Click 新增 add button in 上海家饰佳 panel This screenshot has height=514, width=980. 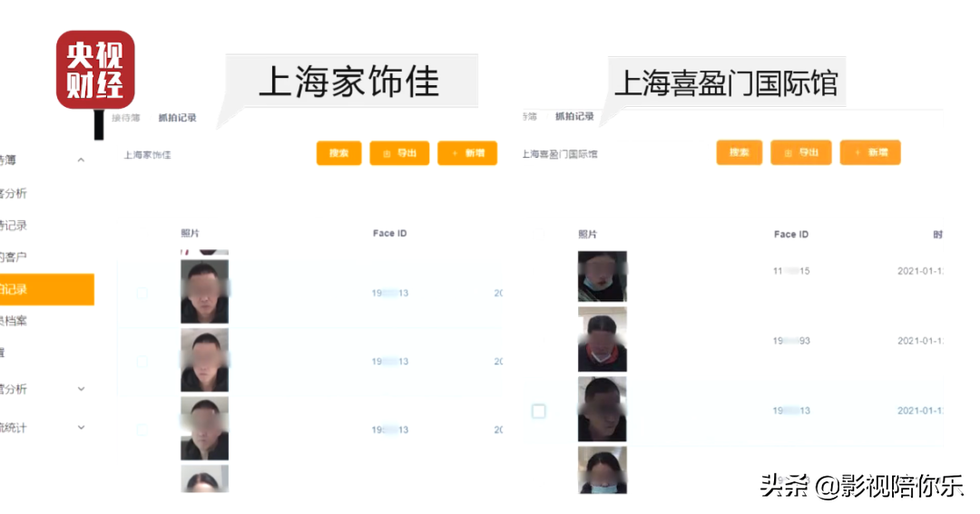coord(467,153)
